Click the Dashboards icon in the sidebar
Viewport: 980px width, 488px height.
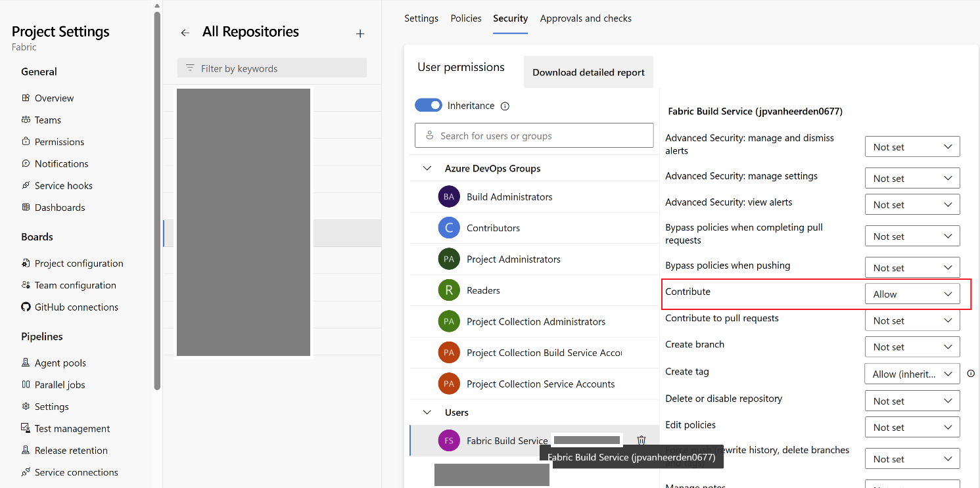pos(26,207)
